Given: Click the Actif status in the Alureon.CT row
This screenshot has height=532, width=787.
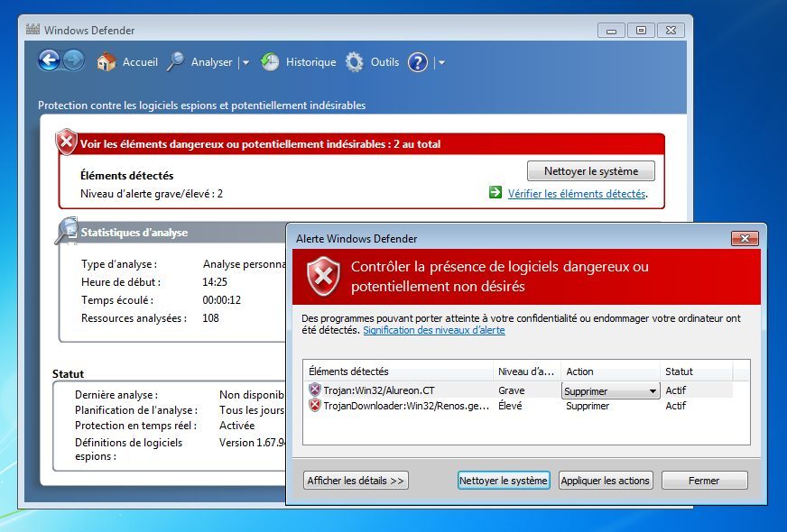Looking at the screenshot, I should click(x=676, y=390).
